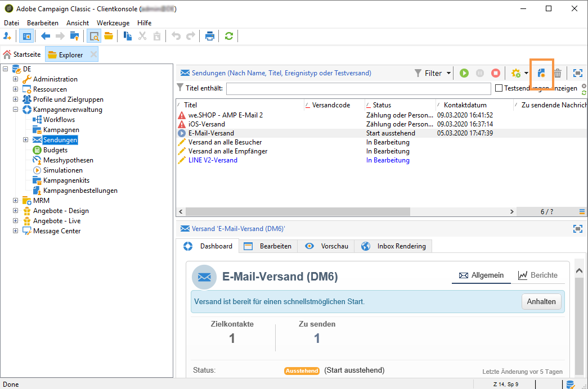
Task: Click the red stop delivery icon
Action: [x=495, y=73]
